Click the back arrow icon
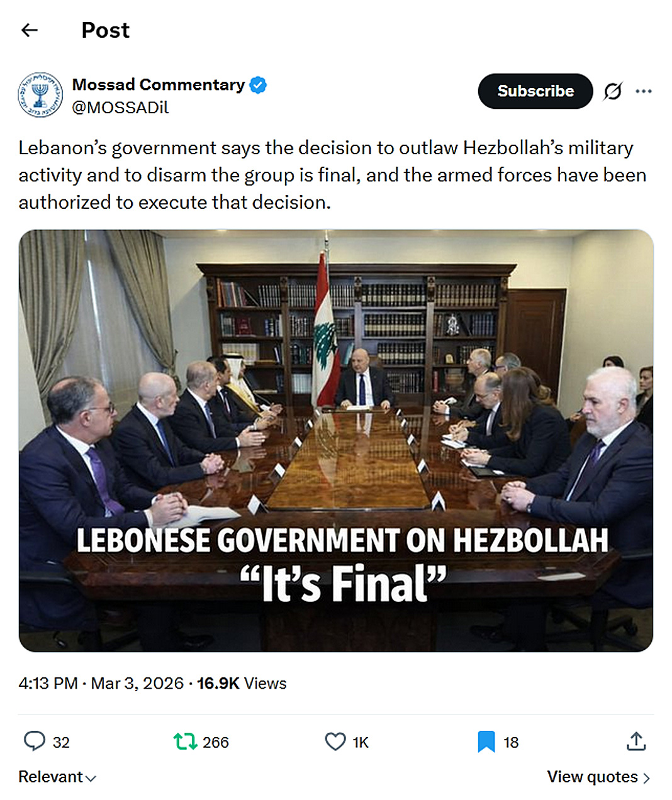Image resolution: width=672 pixels, height=800 pixels. (30, 30)
